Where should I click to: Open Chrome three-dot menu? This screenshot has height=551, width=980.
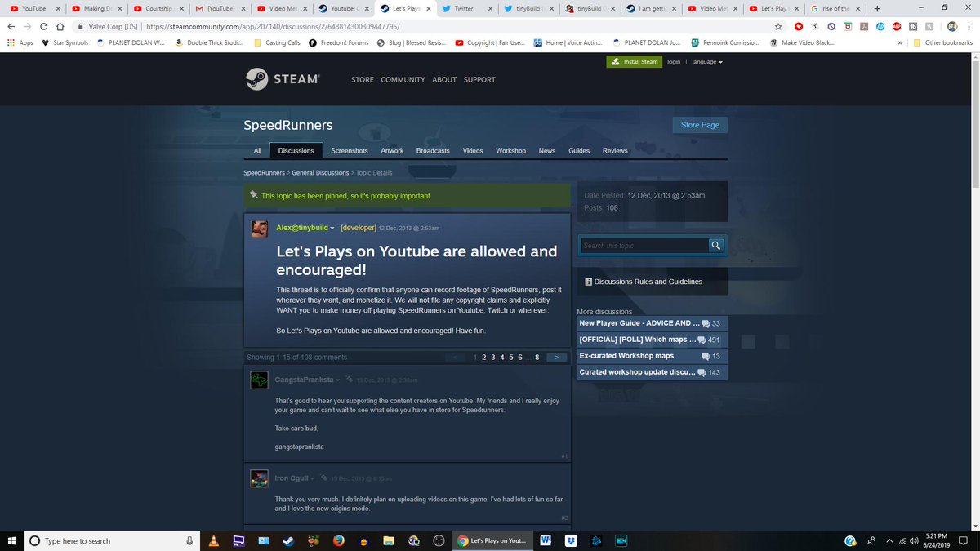coord(970,26)
